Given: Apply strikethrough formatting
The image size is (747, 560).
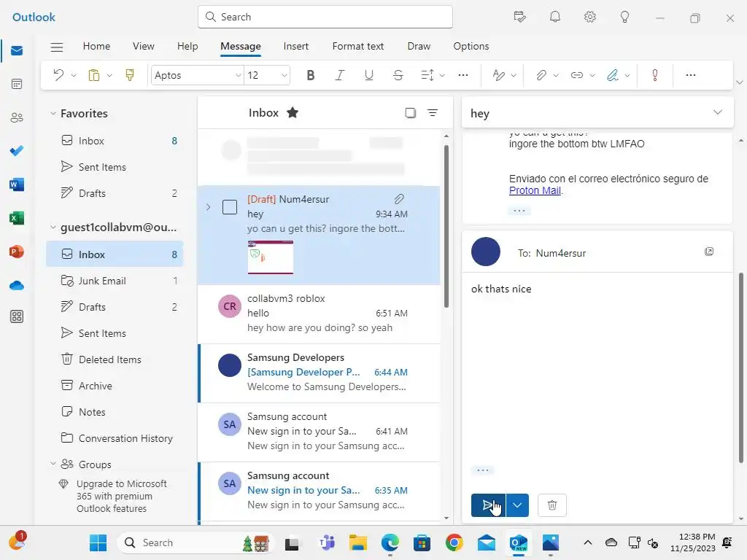Looking at the screenshot, I should (398, 75).
